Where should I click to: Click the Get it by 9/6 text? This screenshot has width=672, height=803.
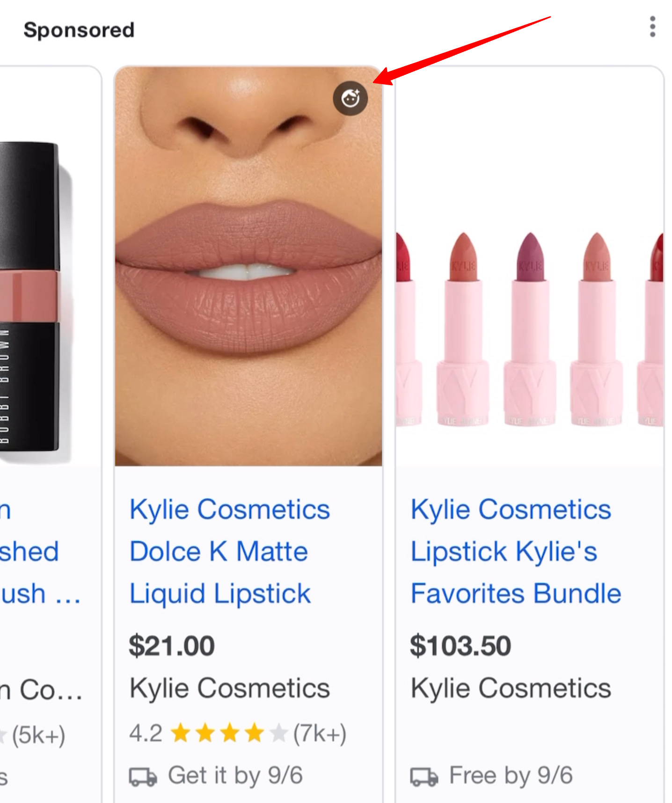pos(235,776)
